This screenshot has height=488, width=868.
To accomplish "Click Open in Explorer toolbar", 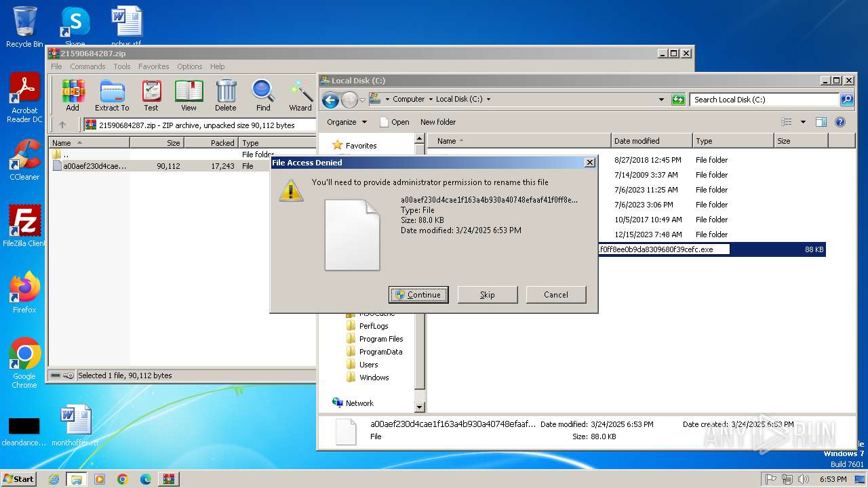I will pyautogui.click(x=394, y=122).
